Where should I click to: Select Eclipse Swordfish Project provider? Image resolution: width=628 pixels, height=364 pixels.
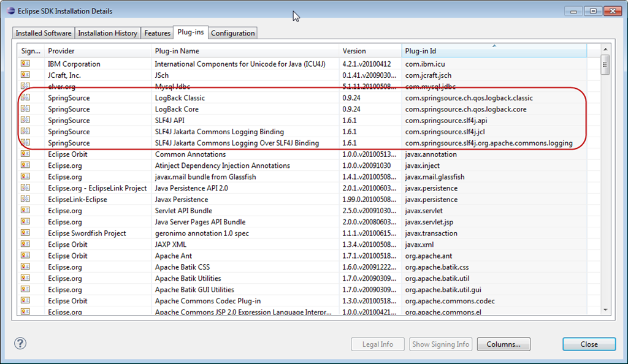[87, 233]
